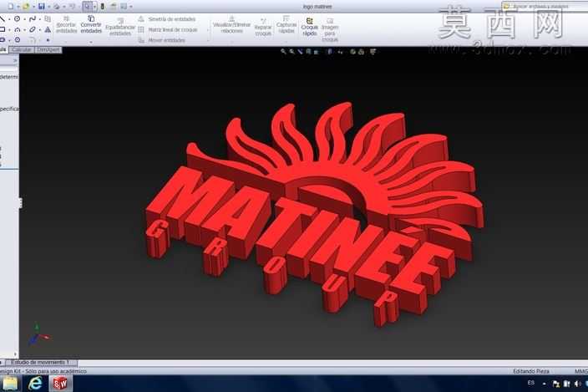The image size is (588, 392).
Task: Toggle Croquis rápido
Action: click(309, 27)
